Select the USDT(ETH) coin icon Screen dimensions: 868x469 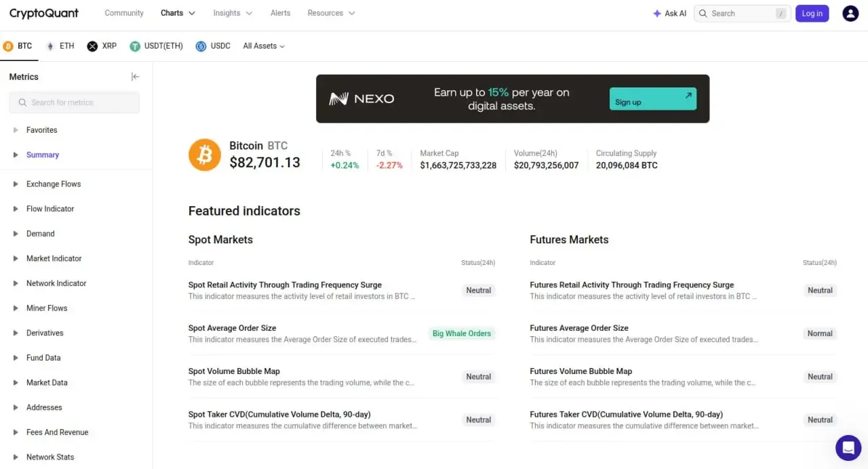(x=135, y=46)
